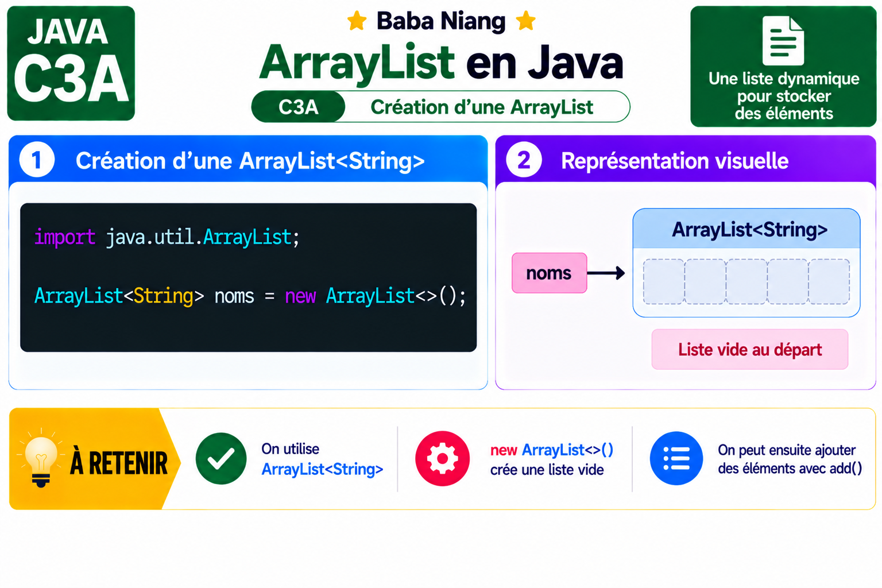This screenshot has height=588, width=882.
Task: Click the "À RETENIR" banner text
Action: pyautogui.click(x=119, y=463)
